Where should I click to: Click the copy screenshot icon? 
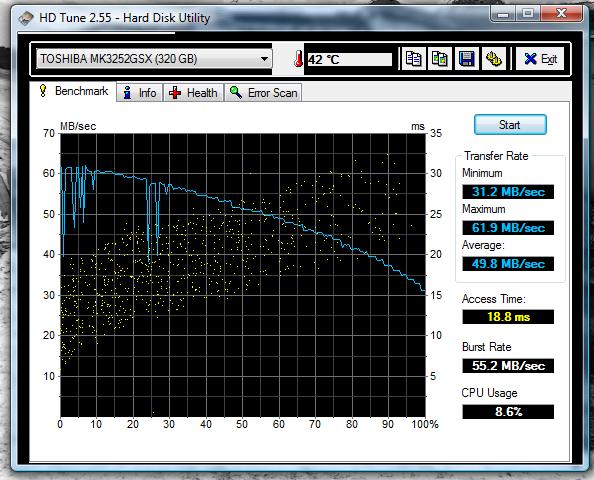(x=440, y=59)
